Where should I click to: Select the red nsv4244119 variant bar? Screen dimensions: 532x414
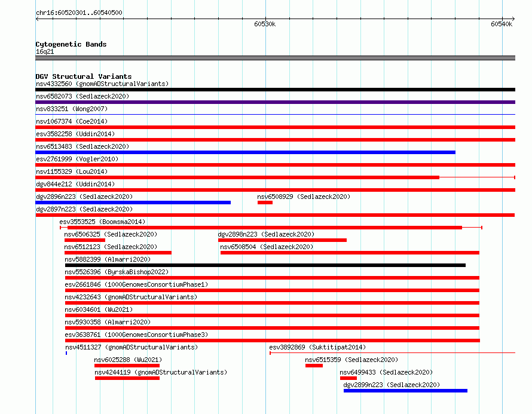click(127, 378)
